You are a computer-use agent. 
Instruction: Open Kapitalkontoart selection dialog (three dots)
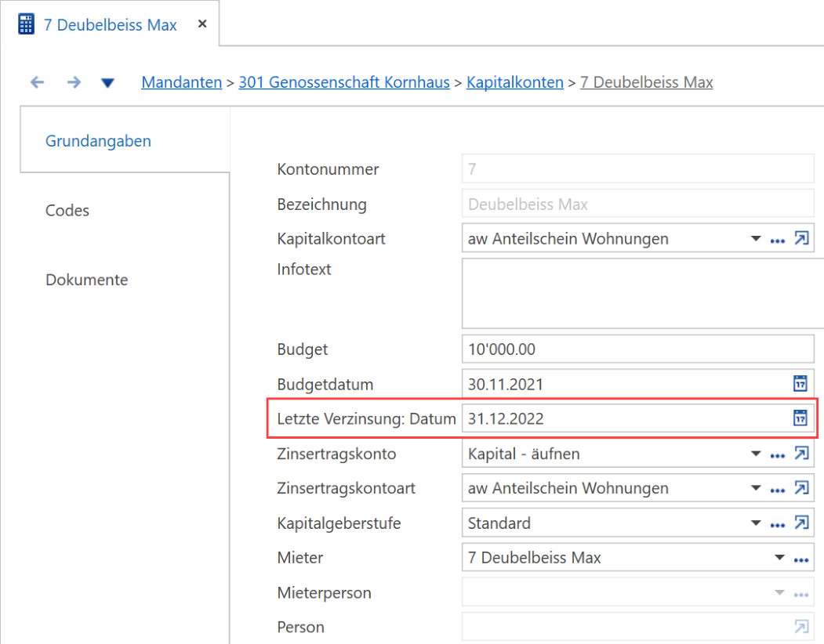(778, 241)
